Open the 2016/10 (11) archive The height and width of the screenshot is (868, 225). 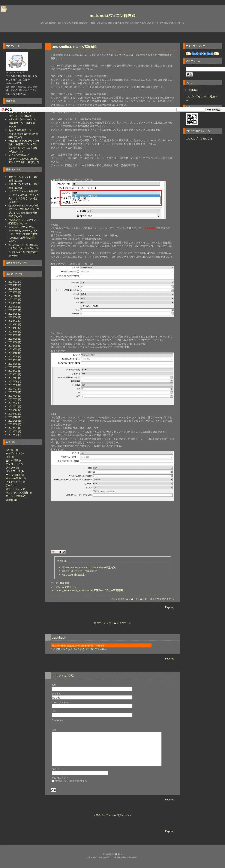pyautogui.click(x=15, y=417)
